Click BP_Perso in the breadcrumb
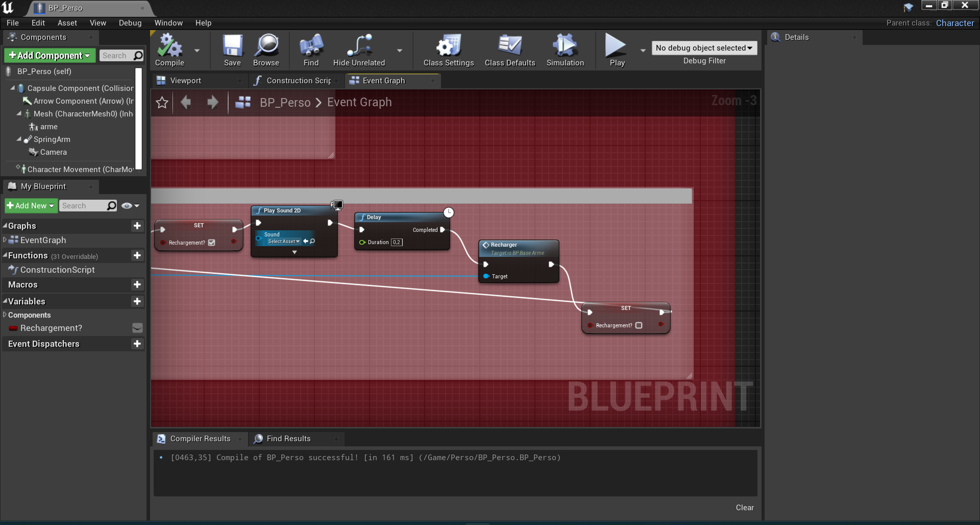 [285, 102]
